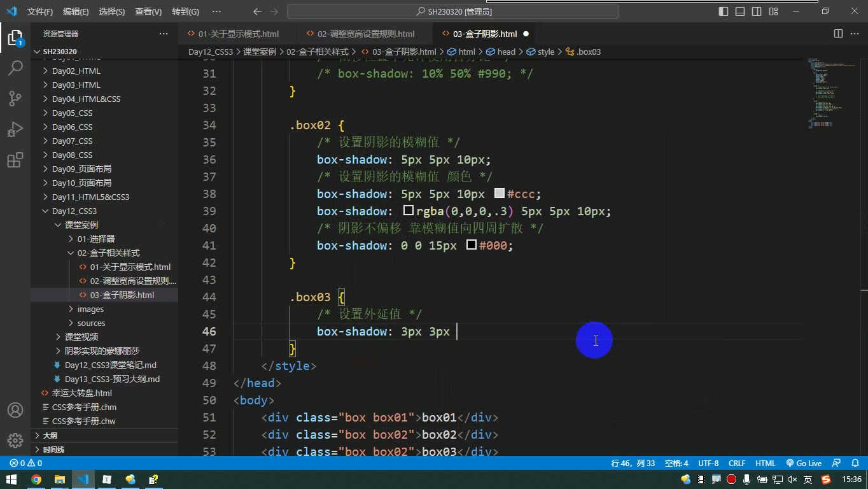Open the Explorer view in activity bar
The height and width of the screenshot is (489, 868).
tap(15, 38)
